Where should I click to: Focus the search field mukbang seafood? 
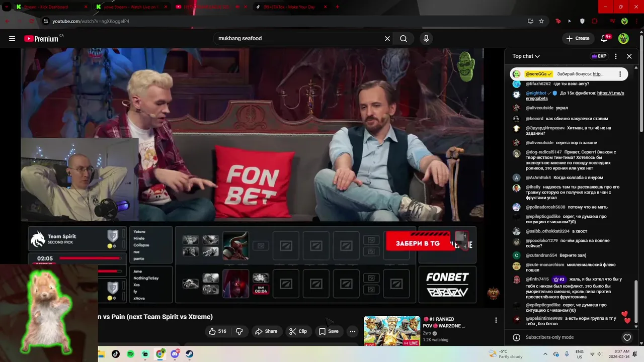tap(299, 38)
